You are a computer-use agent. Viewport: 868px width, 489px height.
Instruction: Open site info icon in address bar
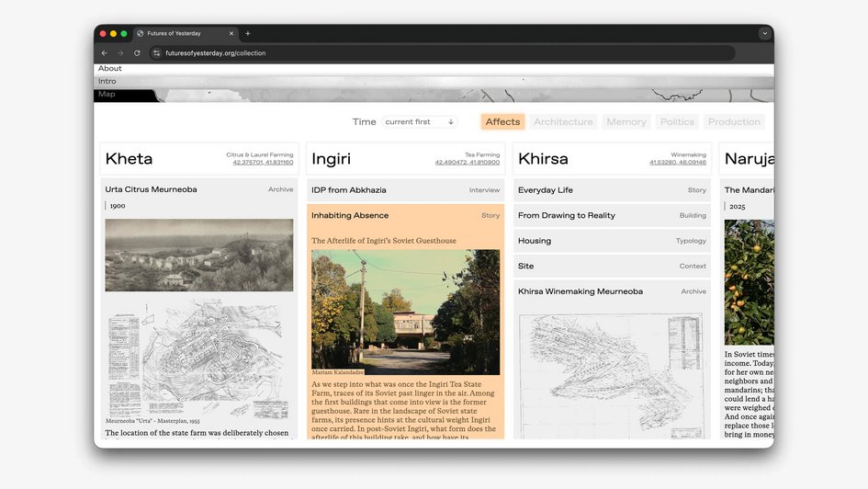click(x=157, y=53)
